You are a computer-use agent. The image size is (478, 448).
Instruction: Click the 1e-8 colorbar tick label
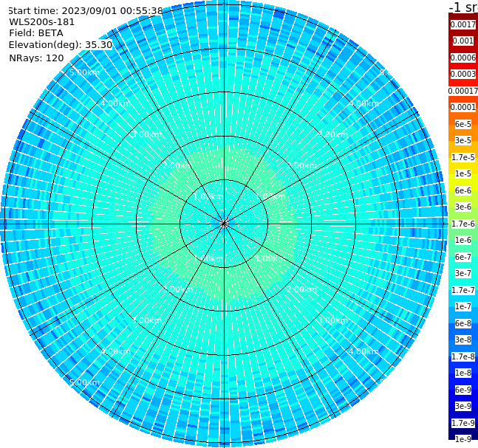pos(463,373)
